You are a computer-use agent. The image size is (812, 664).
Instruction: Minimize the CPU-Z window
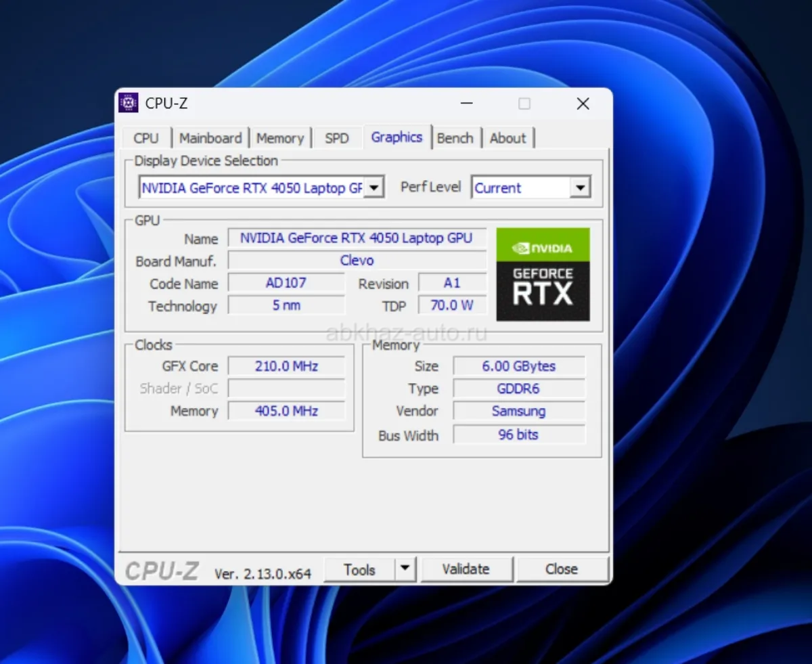point(467,104)
